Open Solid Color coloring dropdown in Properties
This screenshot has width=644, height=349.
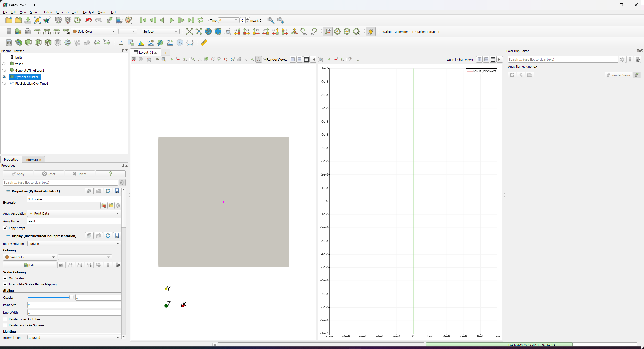[x=30, y=257]
